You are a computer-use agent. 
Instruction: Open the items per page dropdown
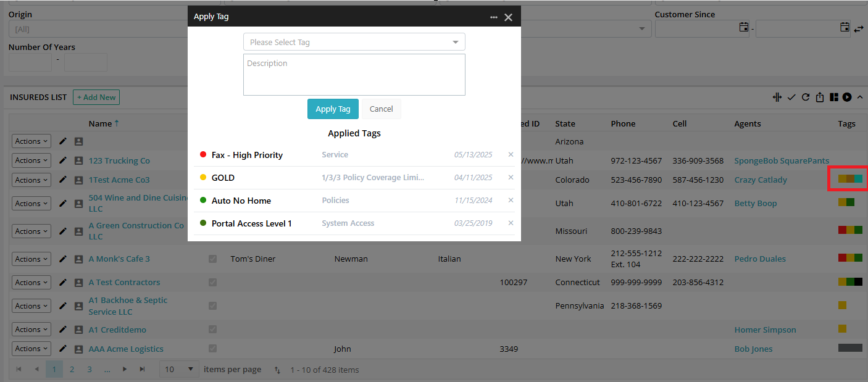[179, 369]
